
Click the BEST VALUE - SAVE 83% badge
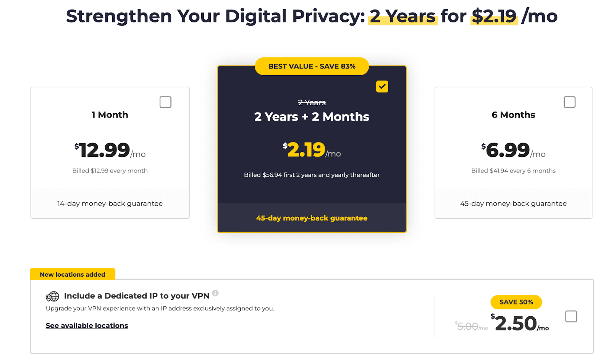click(312, 66)
